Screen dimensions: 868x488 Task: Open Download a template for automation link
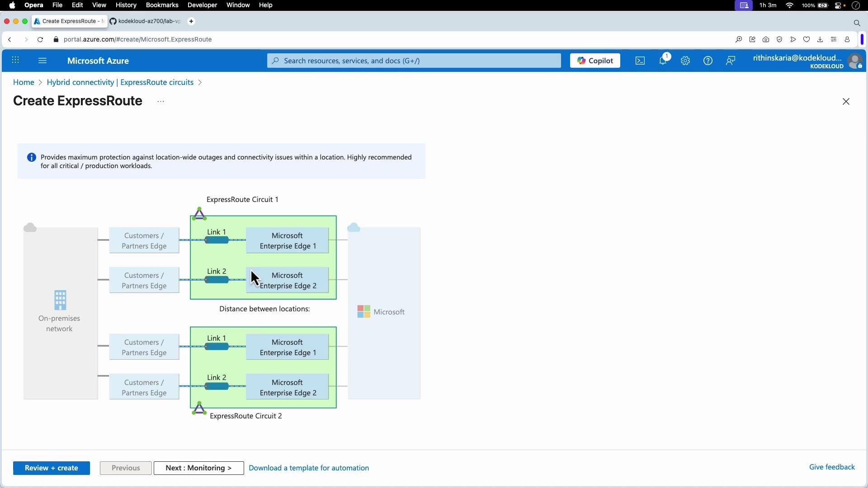(309, 468)
